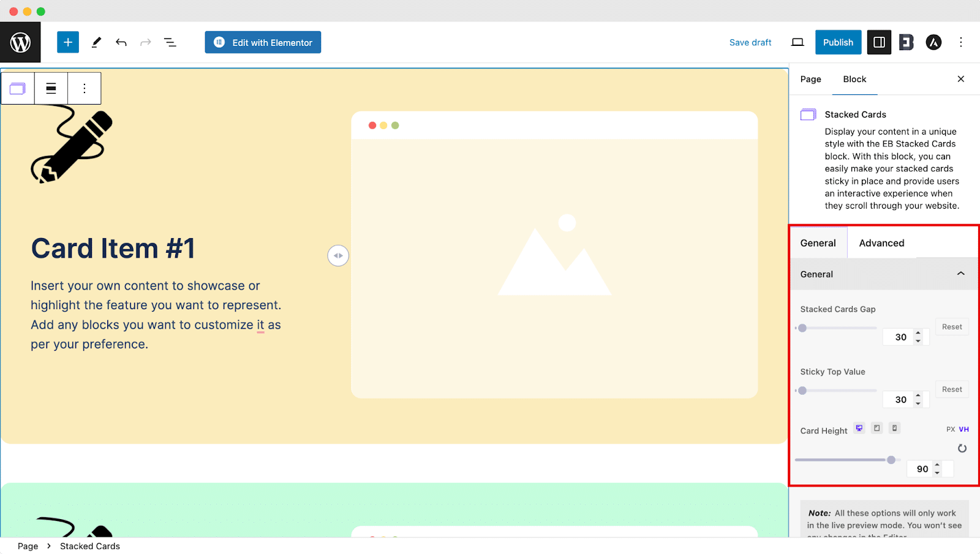Open the Advanced settings tab
Screen dimensions: 980x554
[881, 243]
